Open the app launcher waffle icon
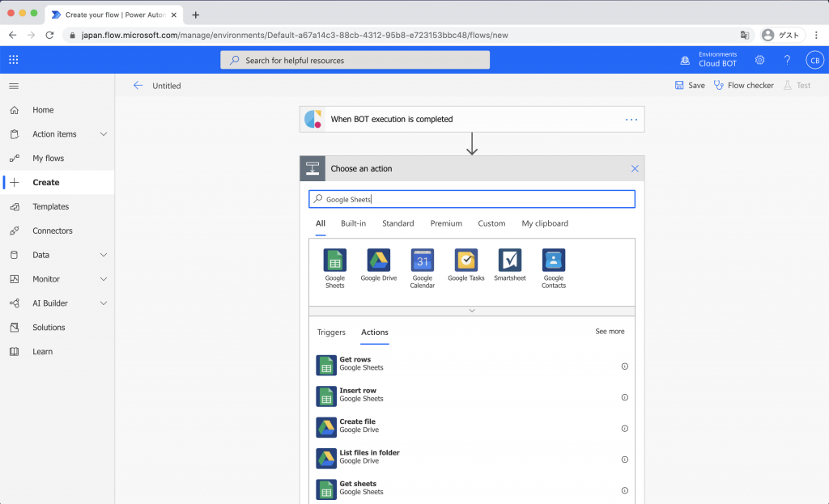The width and height of the screenshot is (829, 504). coord(14,60)
